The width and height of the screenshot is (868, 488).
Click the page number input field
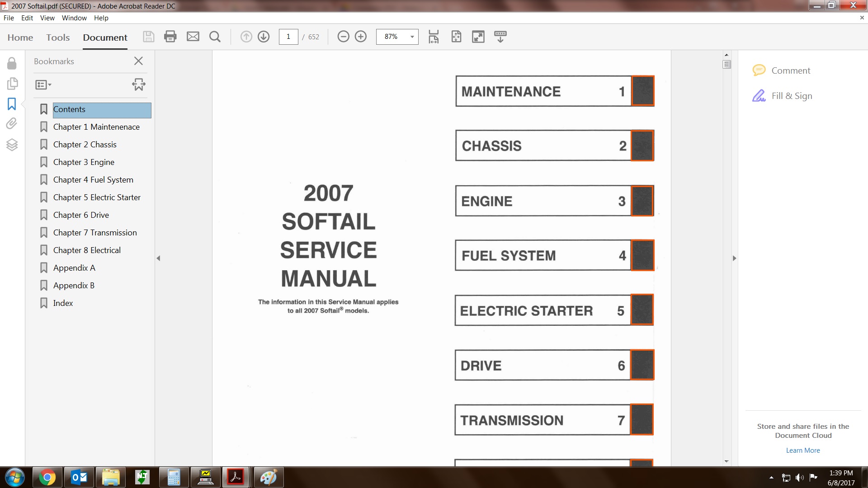(x=288, y=37)
